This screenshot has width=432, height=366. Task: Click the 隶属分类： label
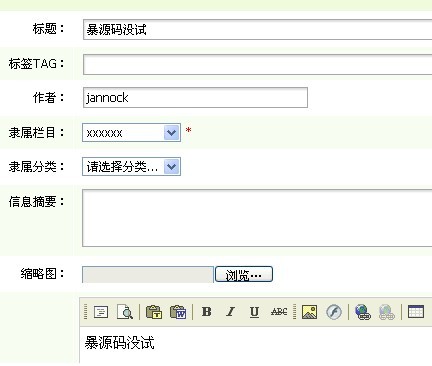tap(37, 166)
